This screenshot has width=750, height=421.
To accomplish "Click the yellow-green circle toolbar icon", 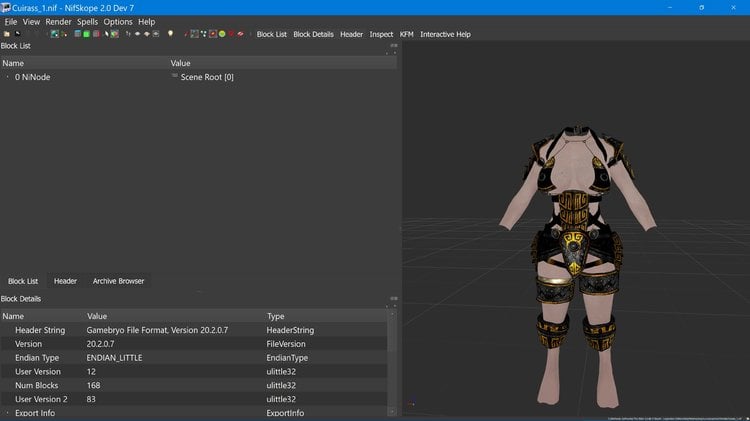I will 222,34.
